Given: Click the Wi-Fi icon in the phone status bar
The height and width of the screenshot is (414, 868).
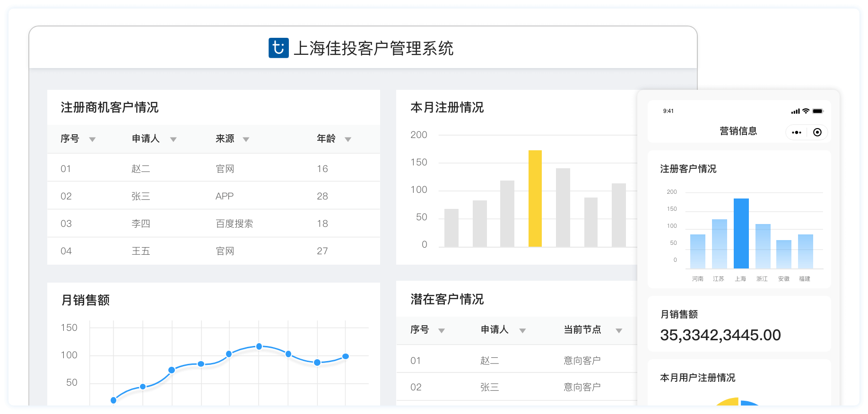Looking at the screenshot, I should click(806, 111).
